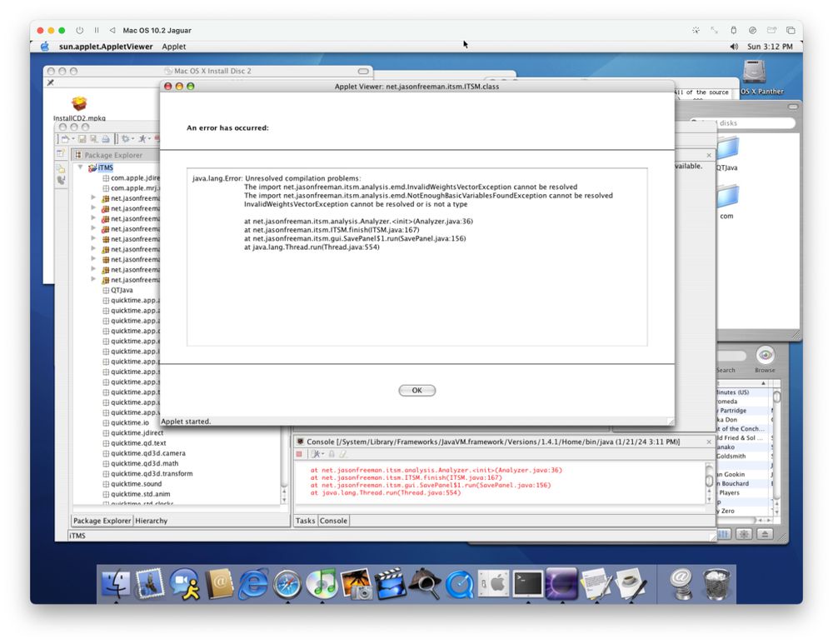The height and width of the screenshot is (644, 833).
Task: Switch to the Hierarchy tab
Action: [x=151, y=521]
